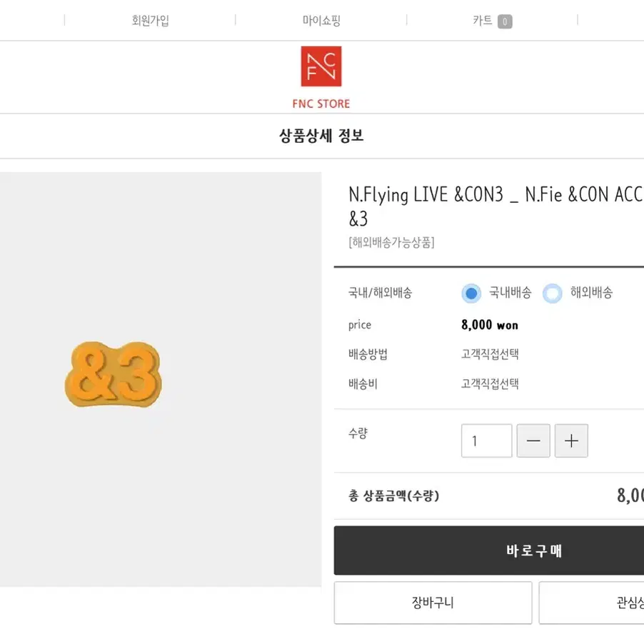Click the red FNC logo icon

coord(321,66)
